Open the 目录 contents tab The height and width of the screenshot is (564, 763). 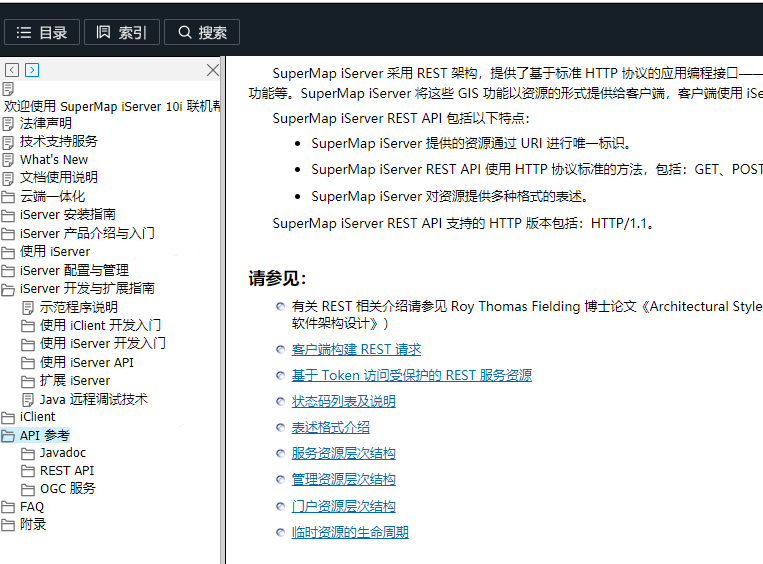coord(42,32)
